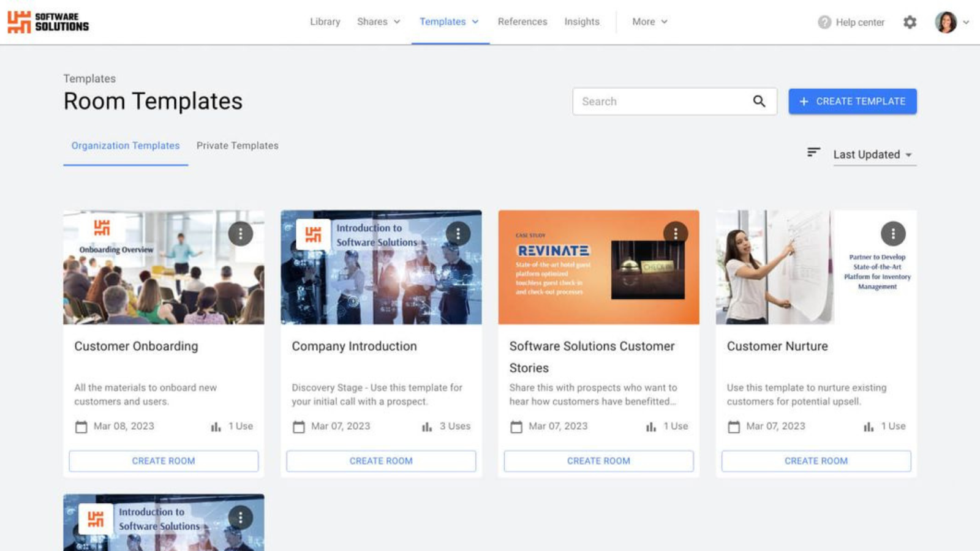The width and height of the screenshot is (980, 551).
Task: Open the Templates navigation dropdown
Action: pos(450,21)
